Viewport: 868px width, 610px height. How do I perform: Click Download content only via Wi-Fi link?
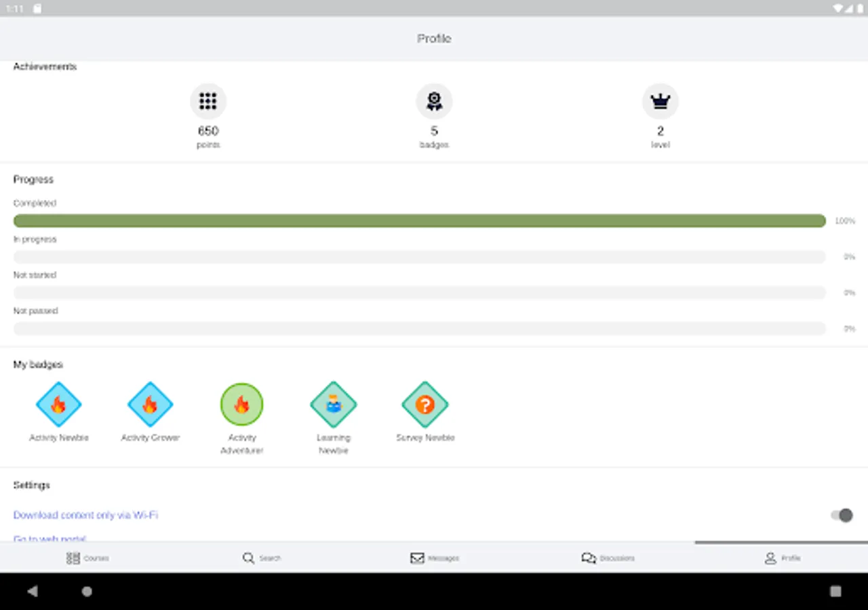(85, 515)
